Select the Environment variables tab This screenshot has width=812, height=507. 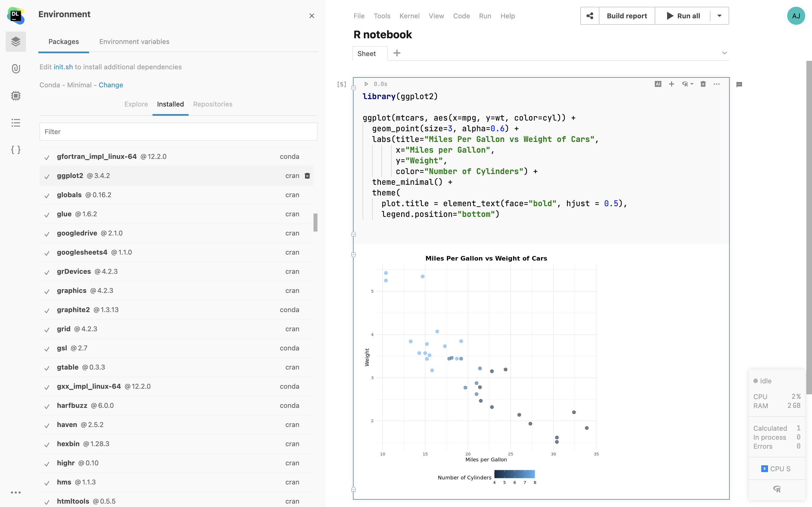pos(134,41)
